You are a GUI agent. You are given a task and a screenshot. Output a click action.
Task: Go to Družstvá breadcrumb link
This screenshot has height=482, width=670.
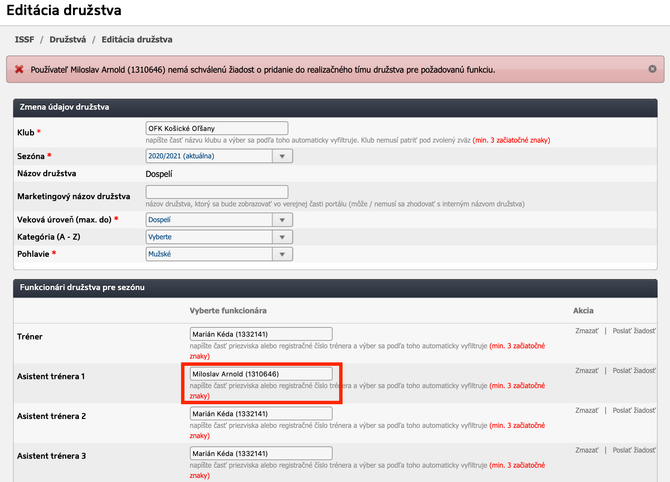pyautogui.click(x=69, y=39)
